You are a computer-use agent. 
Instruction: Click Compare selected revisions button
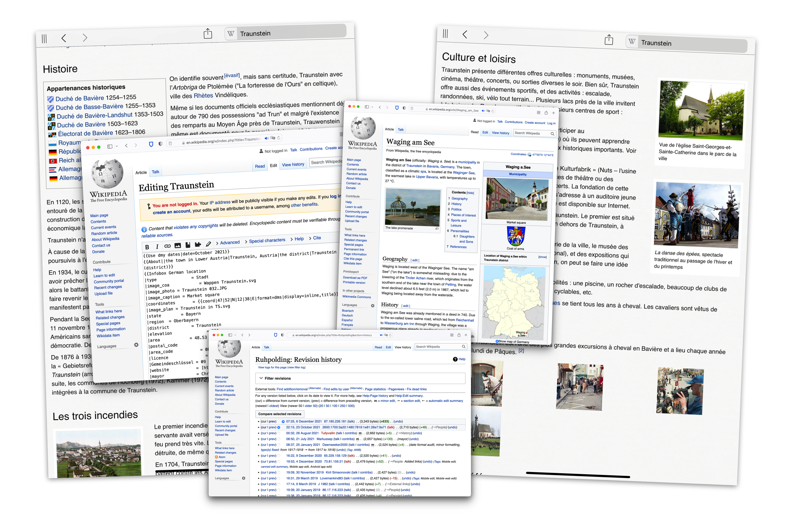tap(279, 414)
